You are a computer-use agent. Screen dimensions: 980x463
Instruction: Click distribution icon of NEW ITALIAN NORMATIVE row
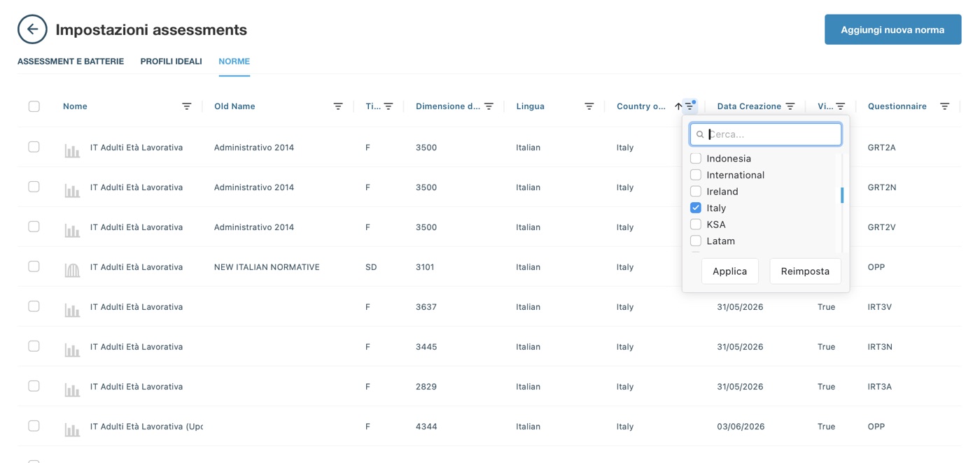tap(72, 270)
